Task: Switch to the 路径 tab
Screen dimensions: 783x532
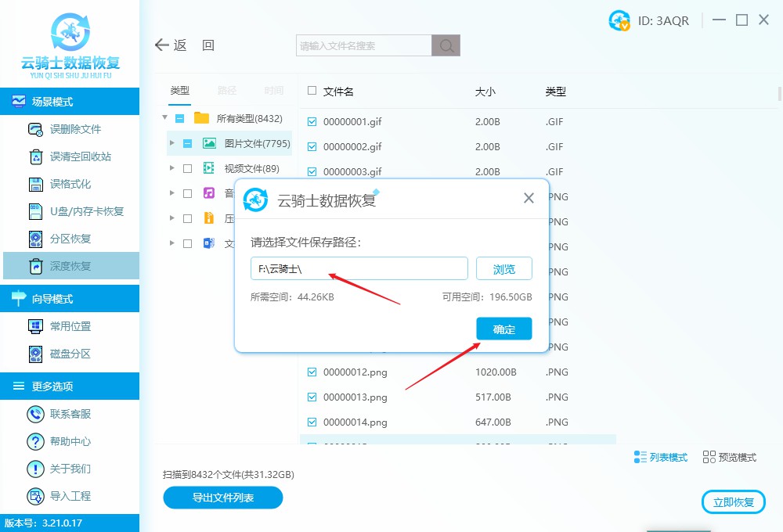Action: pyautogui.click(x=227, y=90)
